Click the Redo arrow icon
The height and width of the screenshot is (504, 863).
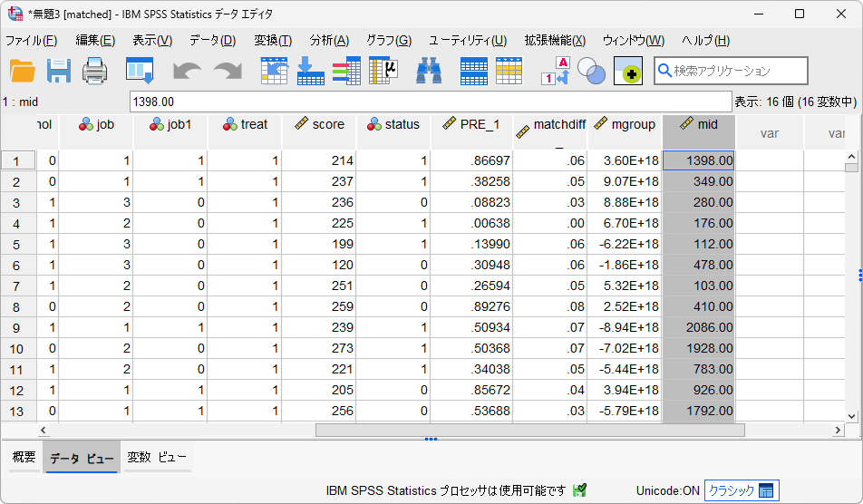coord(228,71)
